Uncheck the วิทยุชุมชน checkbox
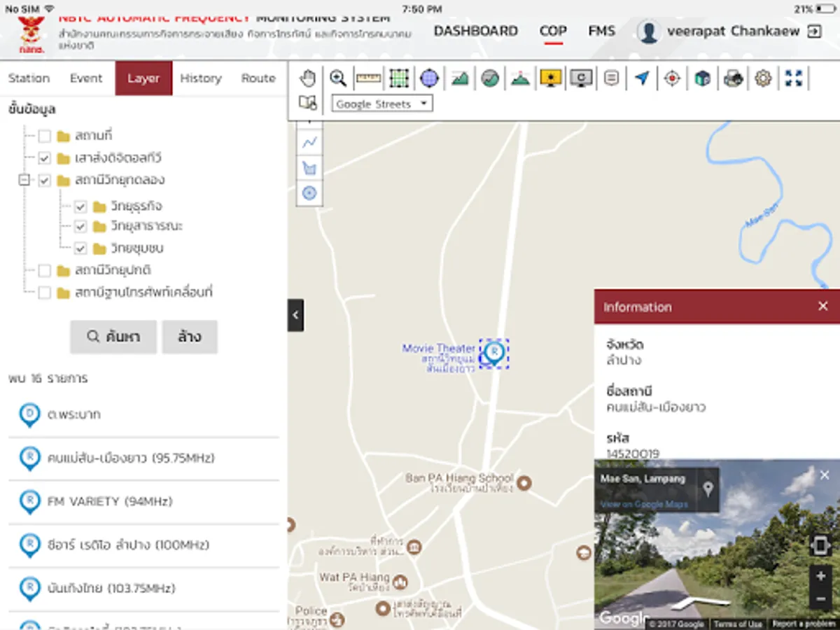 tap(80, 248)
